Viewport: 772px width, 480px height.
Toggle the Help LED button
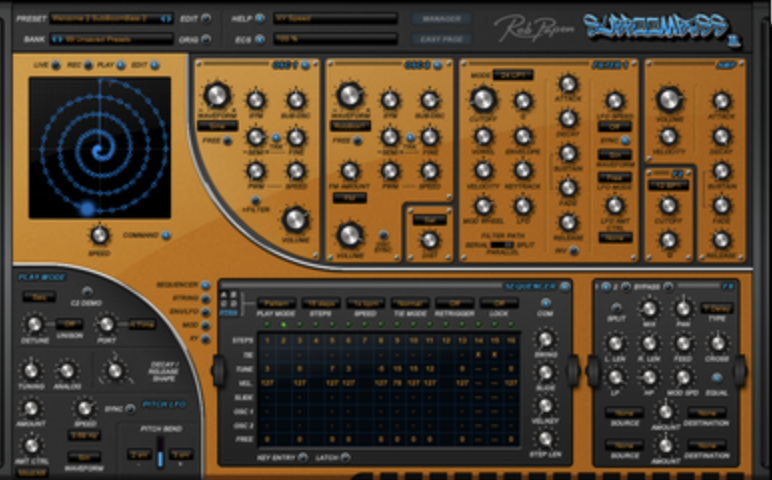pyautogui.click(x=259, y=19)
